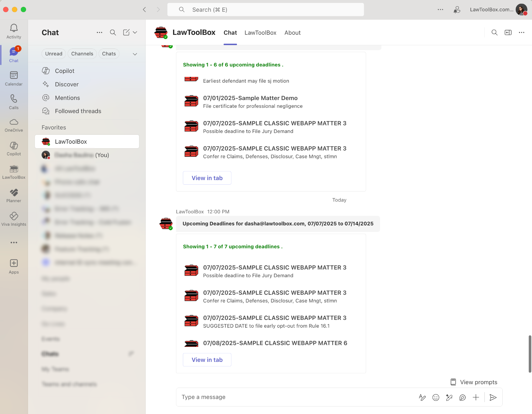532x414 pixels.
Task: Open chat header more options
Action: tap(522, 33)
